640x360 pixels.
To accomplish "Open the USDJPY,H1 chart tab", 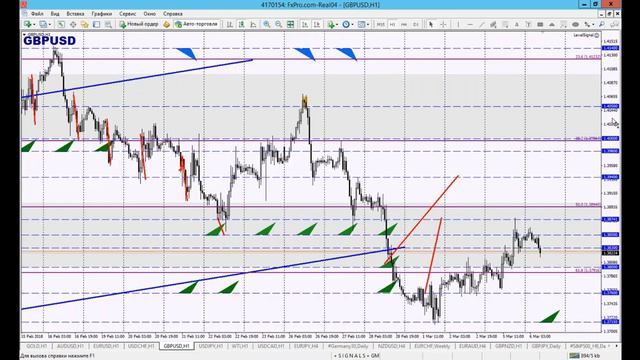I will click(211, 346).
